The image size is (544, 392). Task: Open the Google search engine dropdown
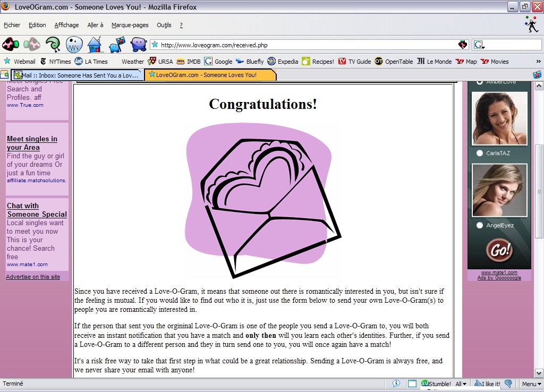click(479, 45)
